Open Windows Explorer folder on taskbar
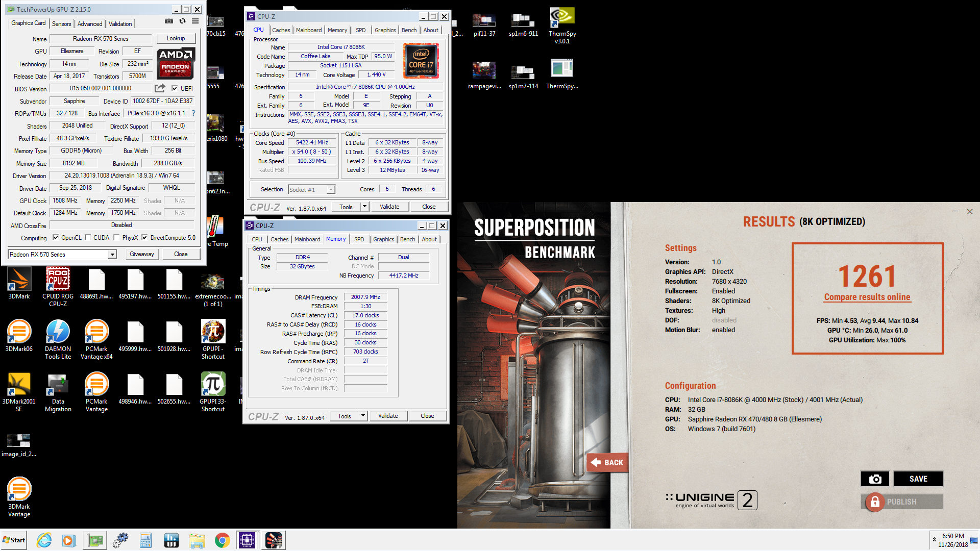This screenshot has width=980, height=551. (x=197, y=540)
